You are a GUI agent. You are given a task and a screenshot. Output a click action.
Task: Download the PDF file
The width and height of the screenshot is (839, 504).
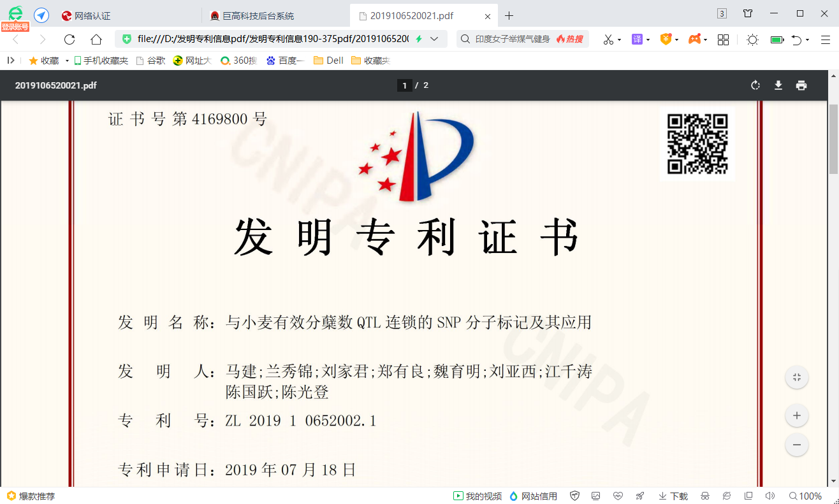(x=778, y=85)
